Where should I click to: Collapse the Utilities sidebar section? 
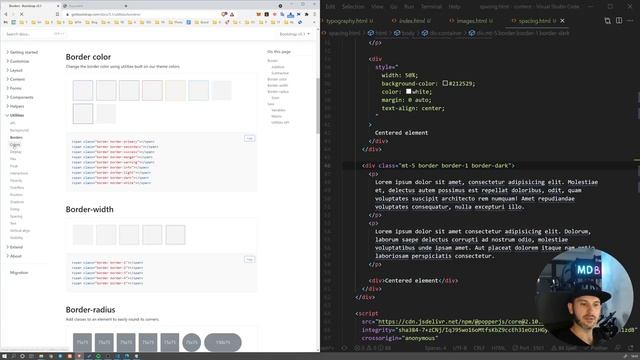15,115
